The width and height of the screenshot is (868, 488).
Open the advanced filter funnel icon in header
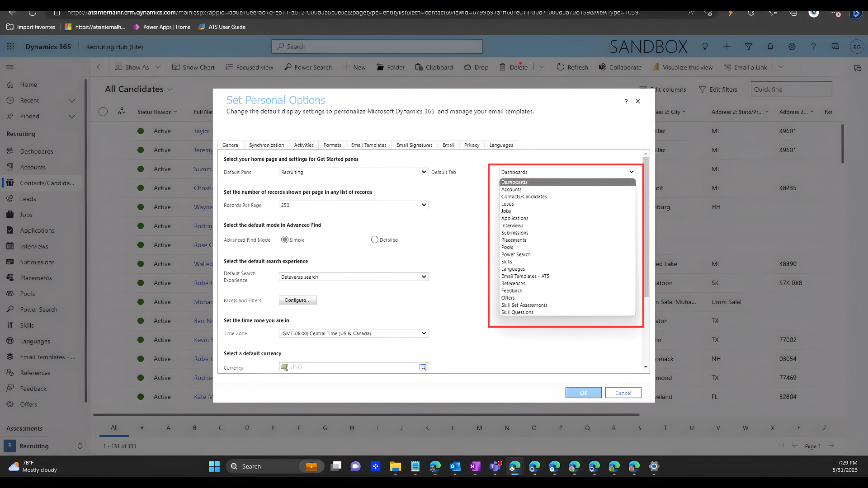click(x=748, y=47)
